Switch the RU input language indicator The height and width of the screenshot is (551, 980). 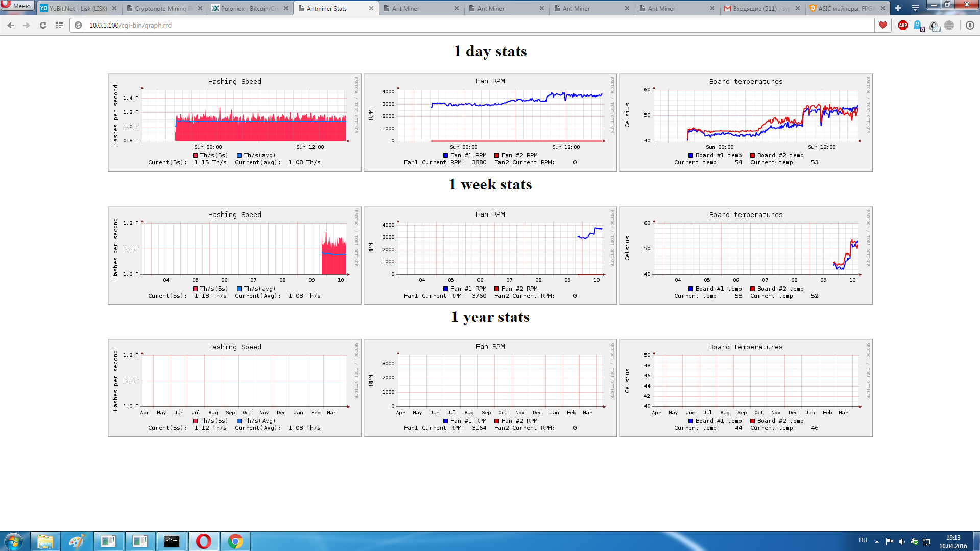pos(863,540)
